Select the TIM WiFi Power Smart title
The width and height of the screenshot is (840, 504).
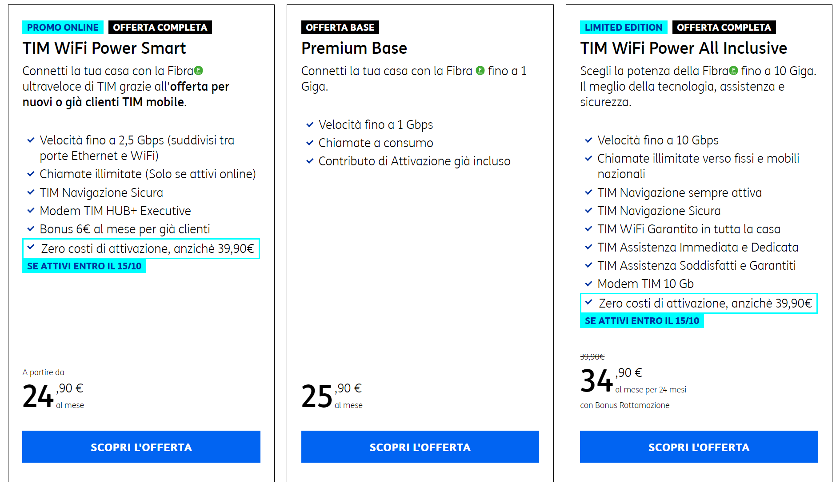(104, 48)
